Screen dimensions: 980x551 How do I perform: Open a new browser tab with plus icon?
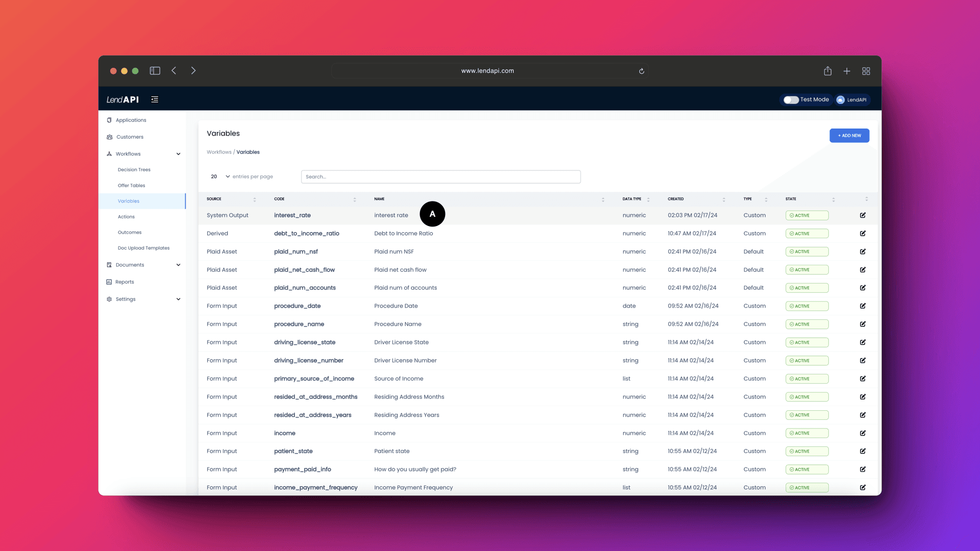[x=847, y=71]
